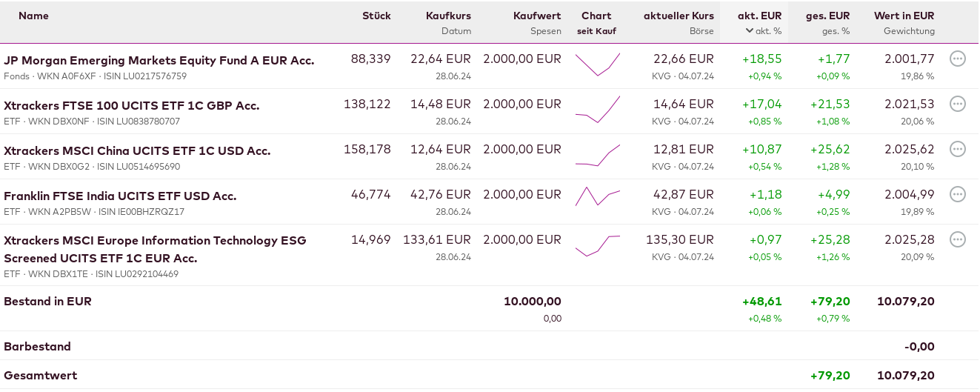Click the Franklin FTSE India sparkline chart
The height and width of the screenshot is (392, 980).
tap(597, 196)
